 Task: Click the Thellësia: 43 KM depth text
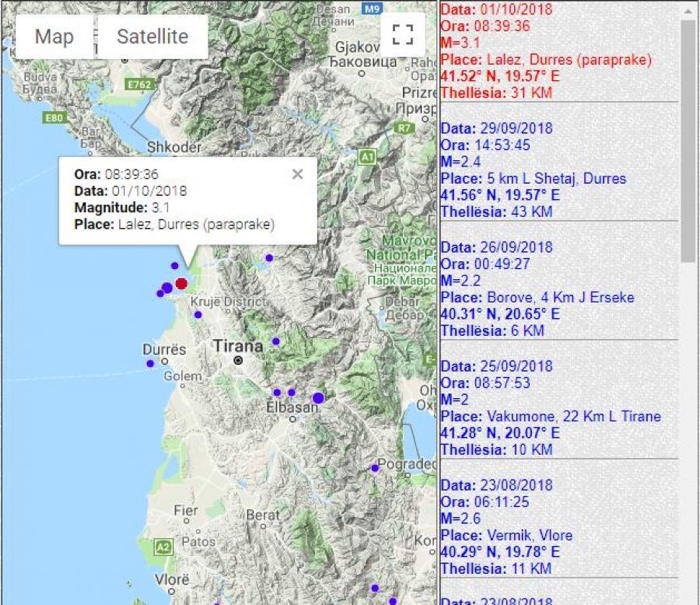[496, 212]
